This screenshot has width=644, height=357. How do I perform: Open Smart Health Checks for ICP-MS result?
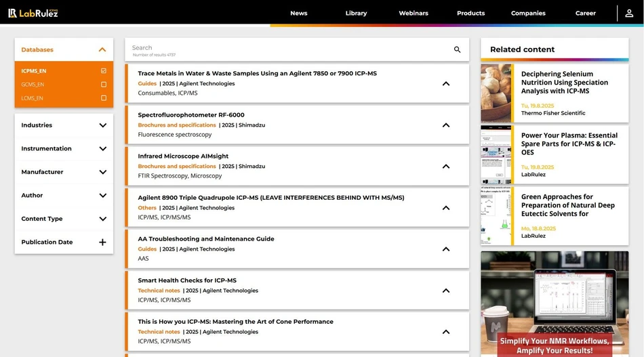click(187, 280)
